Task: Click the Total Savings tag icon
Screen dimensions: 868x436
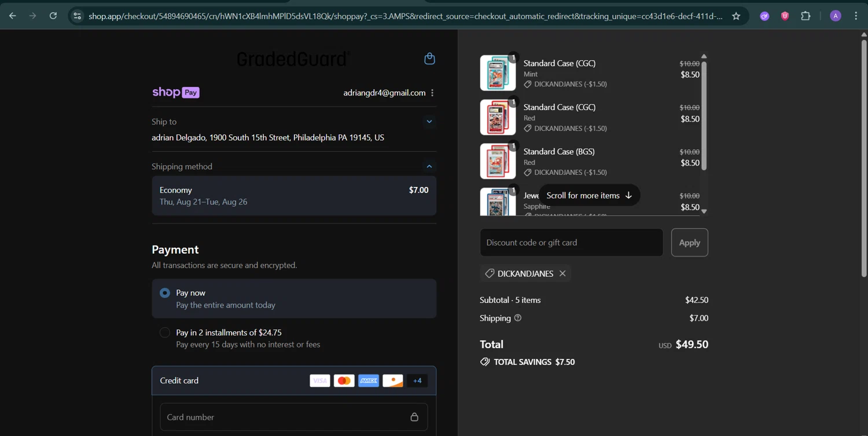Action: [x=485, y=362]
